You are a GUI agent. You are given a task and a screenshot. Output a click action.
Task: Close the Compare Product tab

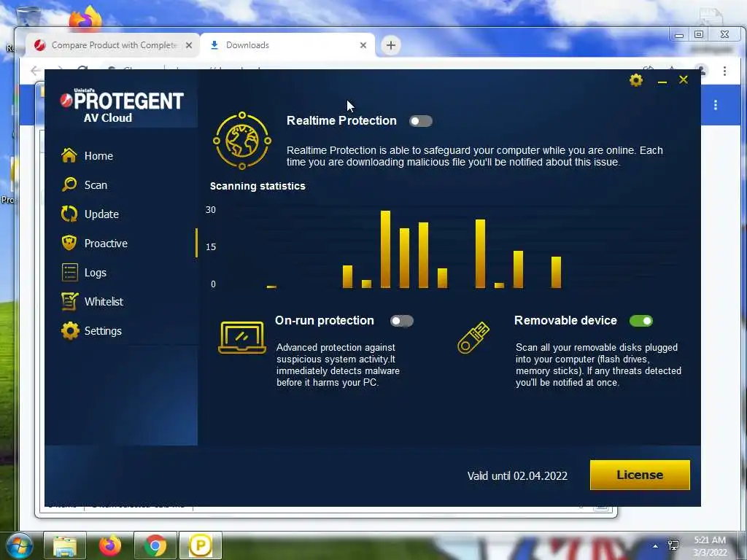coord(189,45)
